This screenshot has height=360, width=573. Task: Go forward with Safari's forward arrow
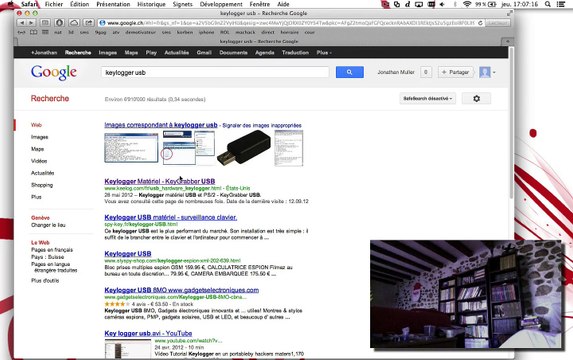[x=31, y=23]
